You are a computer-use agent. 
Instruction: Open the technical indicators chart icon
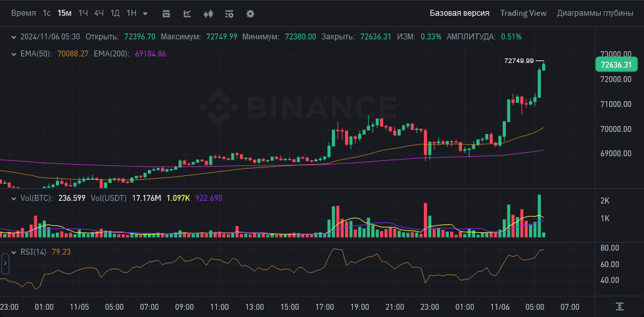[187, 14]
